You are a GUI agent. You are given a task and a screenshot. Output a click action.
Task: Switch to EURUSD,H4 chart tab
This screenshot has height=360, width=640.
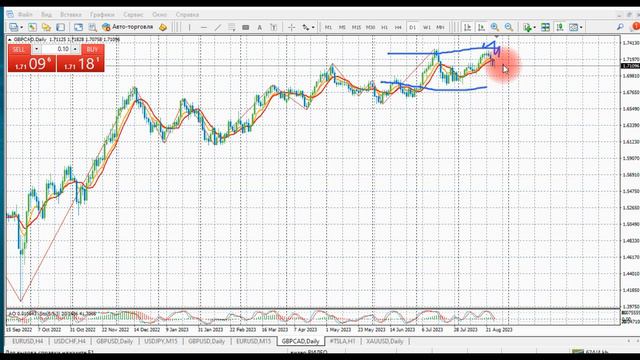[x=27, y=341]
